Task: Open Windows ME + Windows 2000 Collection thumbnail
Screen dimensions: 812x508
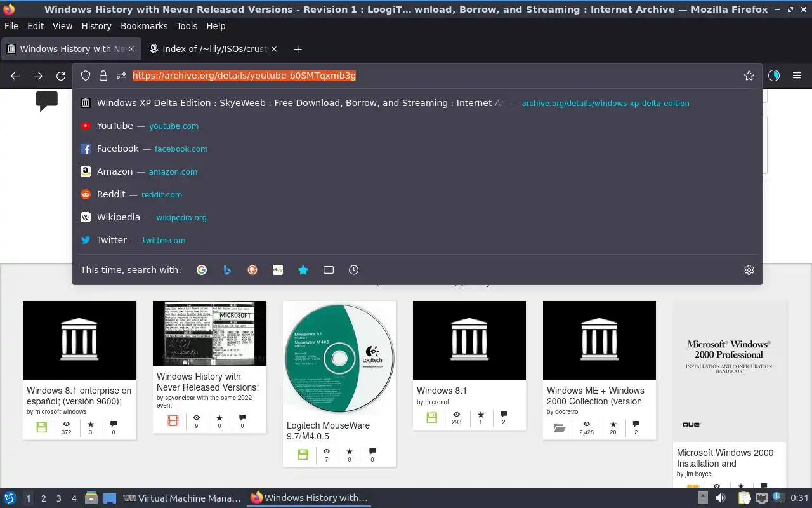Action: pyautogui.click(x=599, y=340)
